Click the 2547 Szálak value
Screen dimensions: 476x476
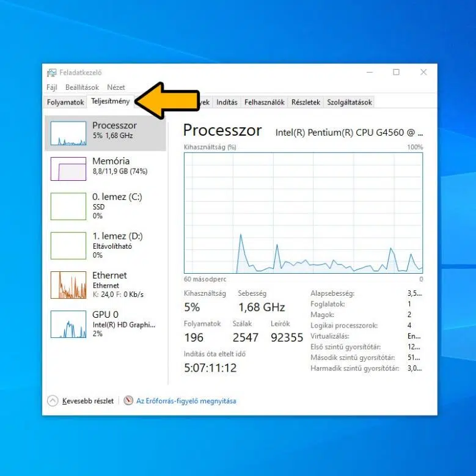click(245, 337)
